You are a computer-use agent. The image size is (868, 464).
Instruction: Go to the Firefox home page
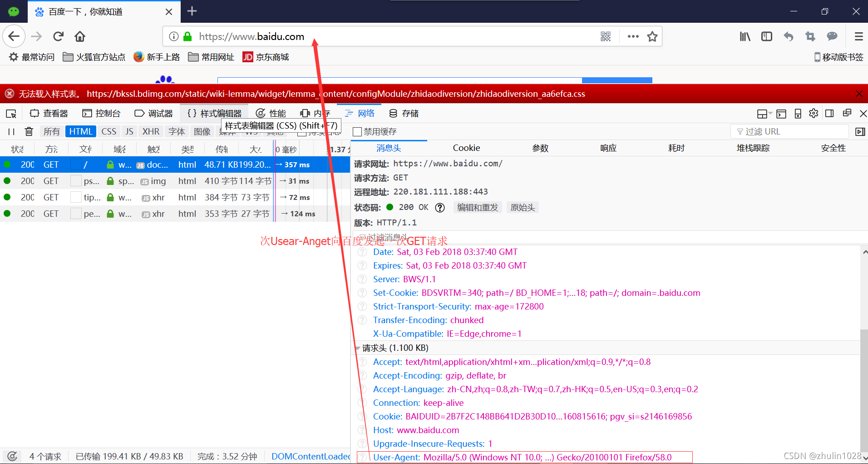pos(80,36)
